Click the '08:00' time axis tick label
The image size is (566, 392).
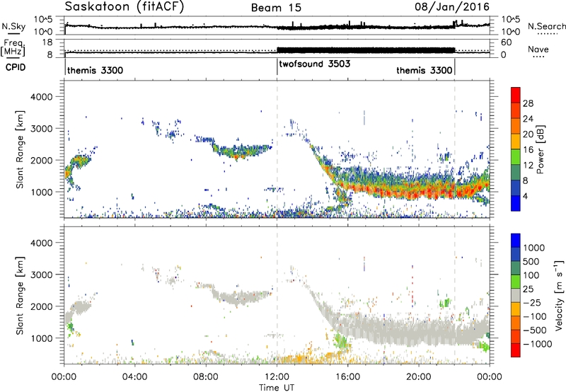pyautogui.click(x=206, y=377)
